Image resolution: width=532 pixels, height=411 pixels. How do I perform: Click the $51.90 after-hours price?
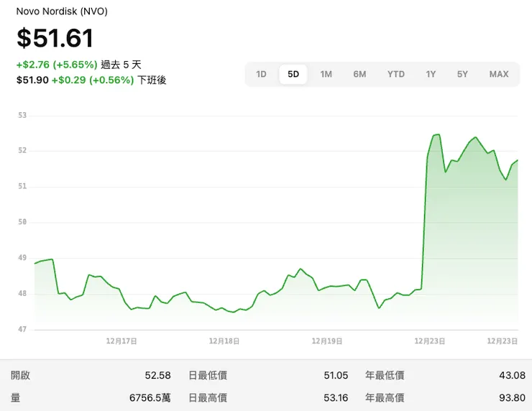click(x=32, y=80)
